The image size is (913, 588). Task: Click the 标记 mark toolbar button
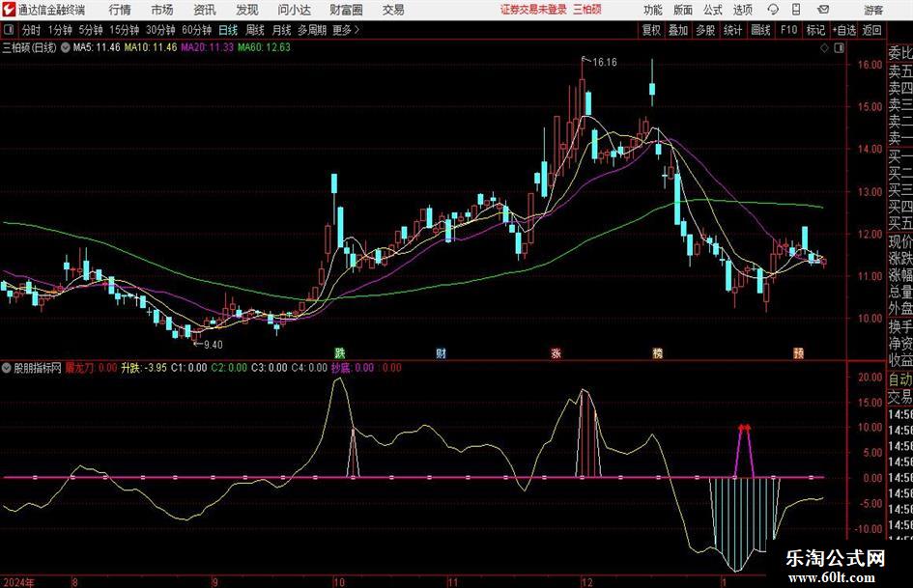815,30
